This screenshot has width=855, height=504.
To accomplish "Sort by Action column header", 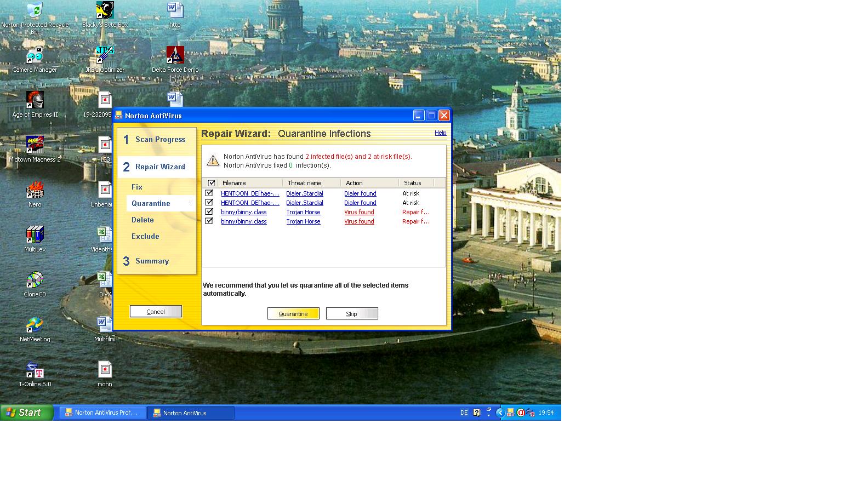I will pos(369,183).
